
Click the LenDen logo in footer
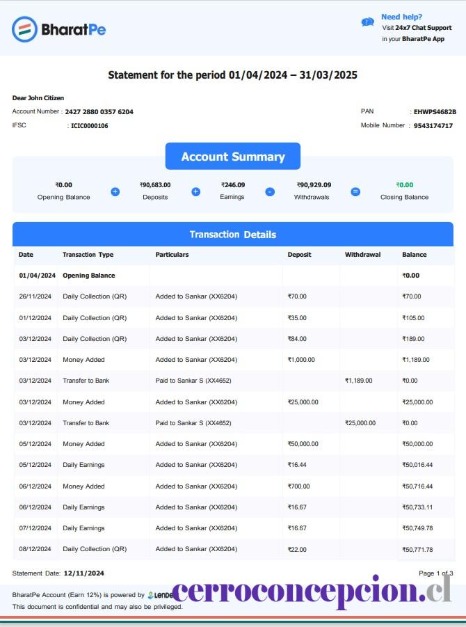tap(160, 595)
